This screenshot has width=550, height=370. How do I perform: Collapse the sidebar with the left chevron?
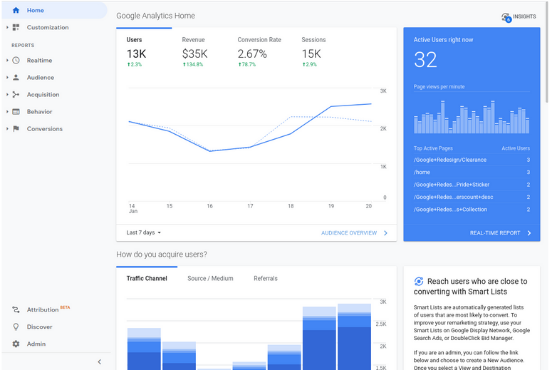99,362
